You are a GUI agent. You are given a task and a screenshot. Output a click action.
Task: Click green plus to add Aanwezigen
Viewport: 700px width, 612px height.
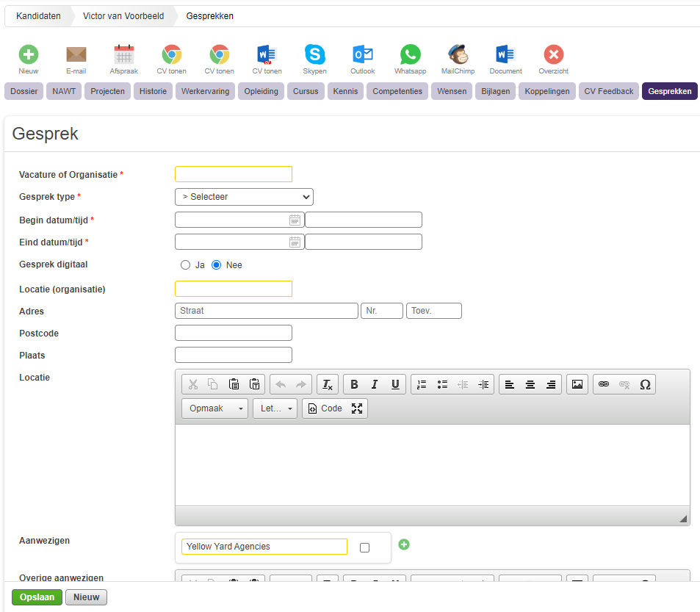pyautogui.click(x=404, y=544)
